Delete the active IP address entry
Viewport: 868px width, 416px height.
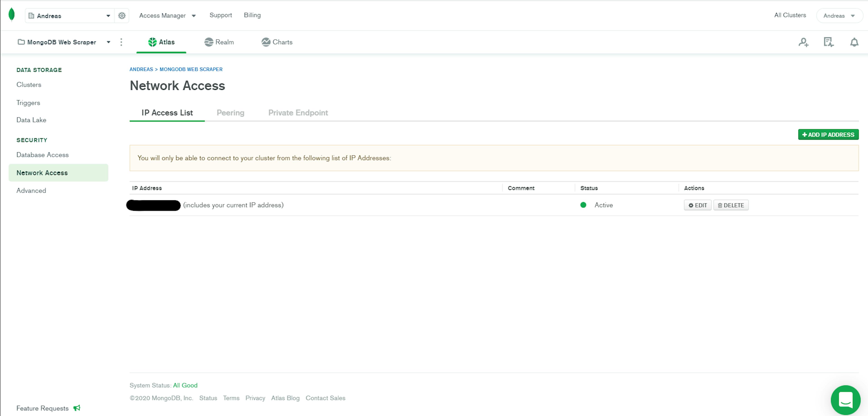tap(730, 205)
